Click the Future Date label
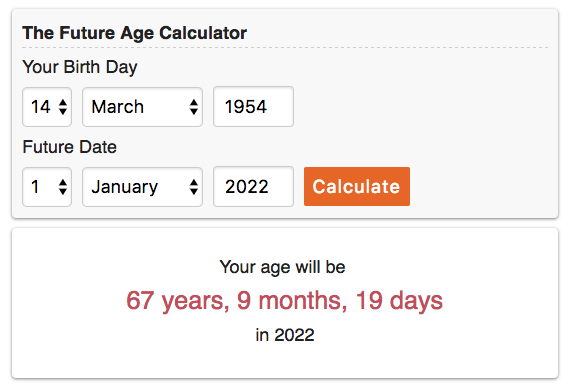 (x=70, y=147)
